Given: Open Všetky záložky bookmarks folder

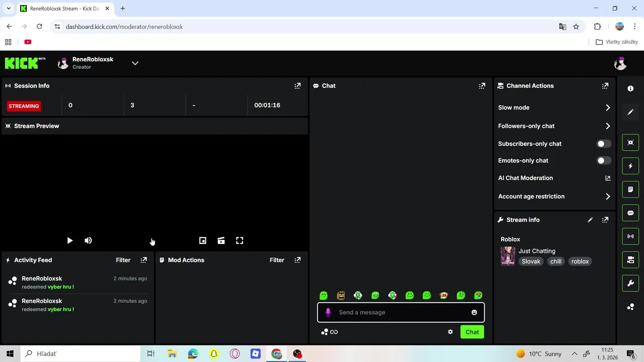Looking at the screenshot, I should (x=617, y=42).
